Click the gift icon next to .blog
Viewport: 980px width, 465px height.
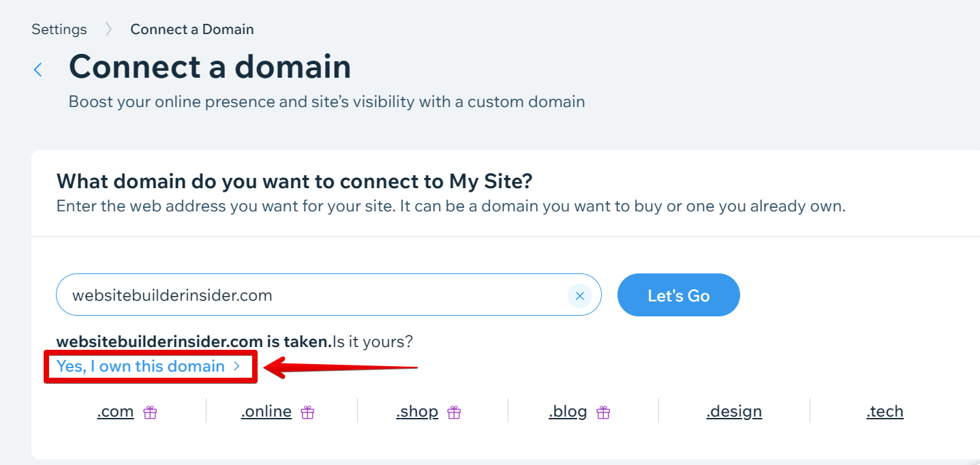(x=603, y=412)
